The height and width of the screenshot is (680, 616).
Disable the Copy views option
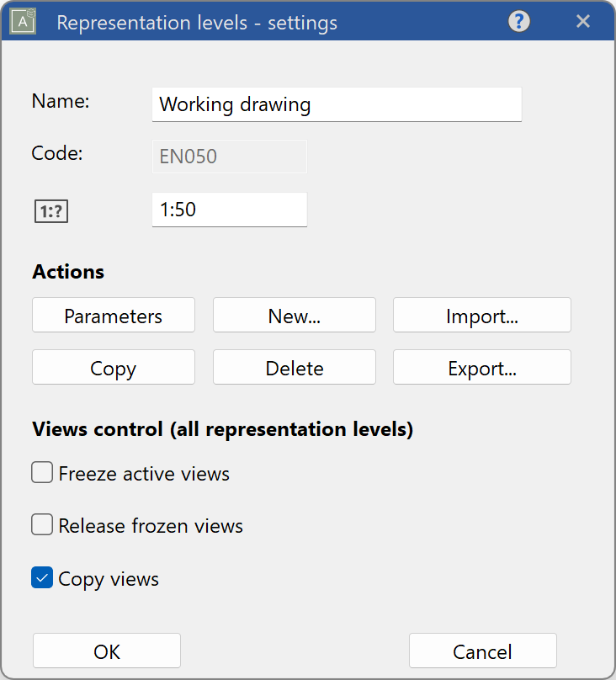point(41,577)
